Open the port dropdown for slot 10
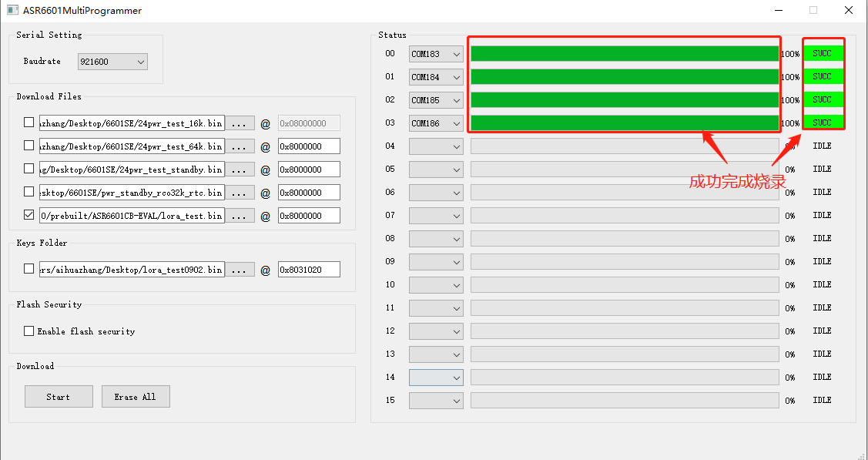This screenshot has width=868, height=460. coord(436,285)
